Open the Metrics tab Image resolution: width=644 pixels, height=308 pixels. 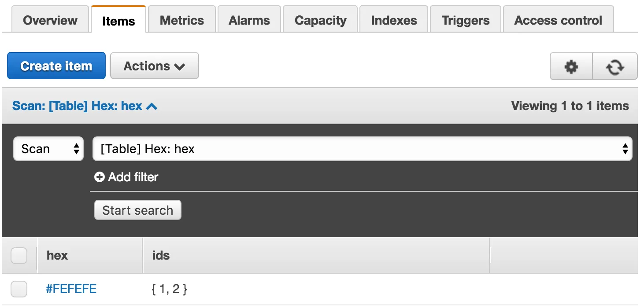pos(181,20)
